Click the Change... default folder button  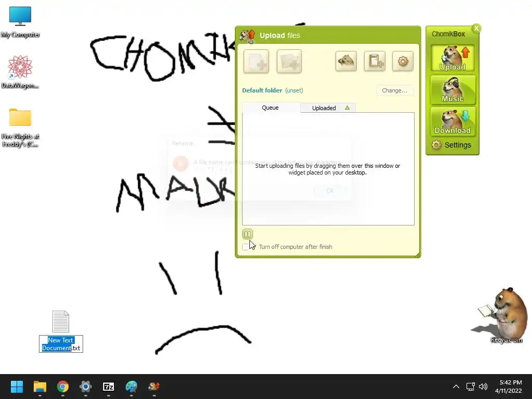[x=395, y=90]
